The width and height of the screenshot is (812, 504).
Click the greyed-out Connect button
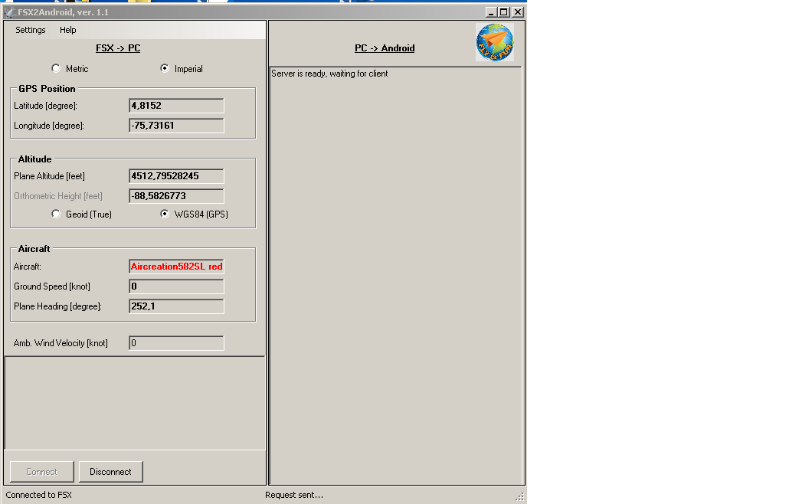click(42, 472)
